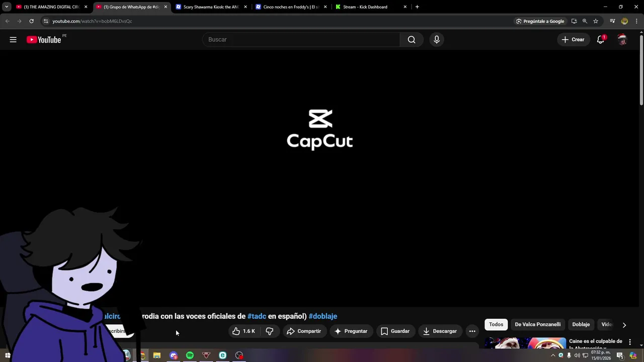Click the CapCut video player area

pos(320,178)
